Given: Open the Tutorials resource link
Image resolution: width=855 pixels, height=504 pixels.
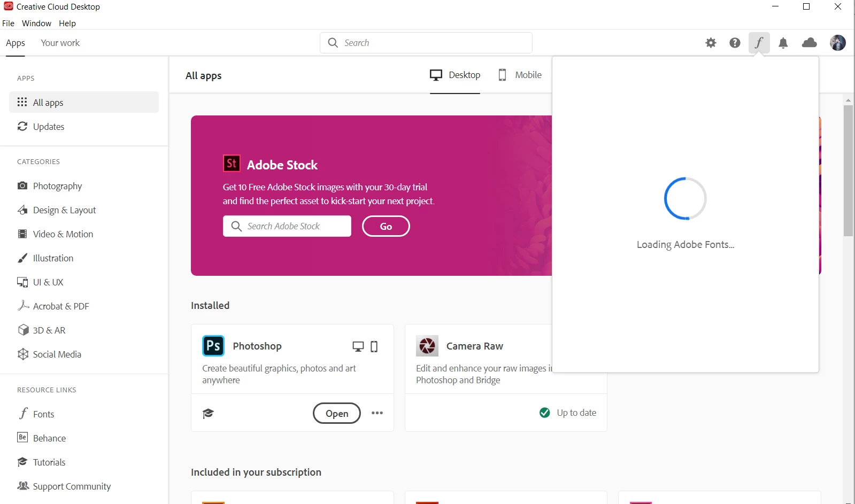Looking at the screenshot, I should click(84, 462).
